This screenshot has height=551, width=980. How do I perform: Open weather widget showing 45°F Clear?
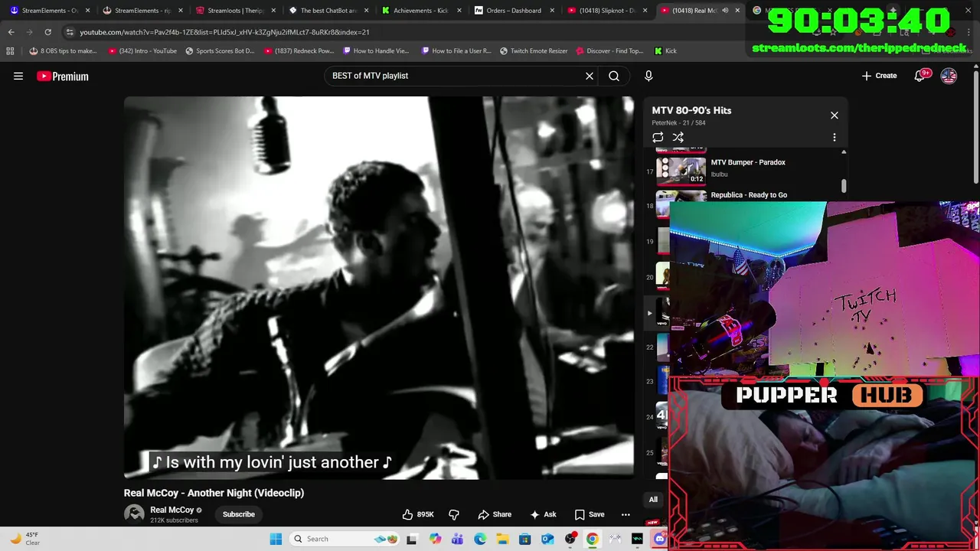pyautogui.click(x=24, y=539)
